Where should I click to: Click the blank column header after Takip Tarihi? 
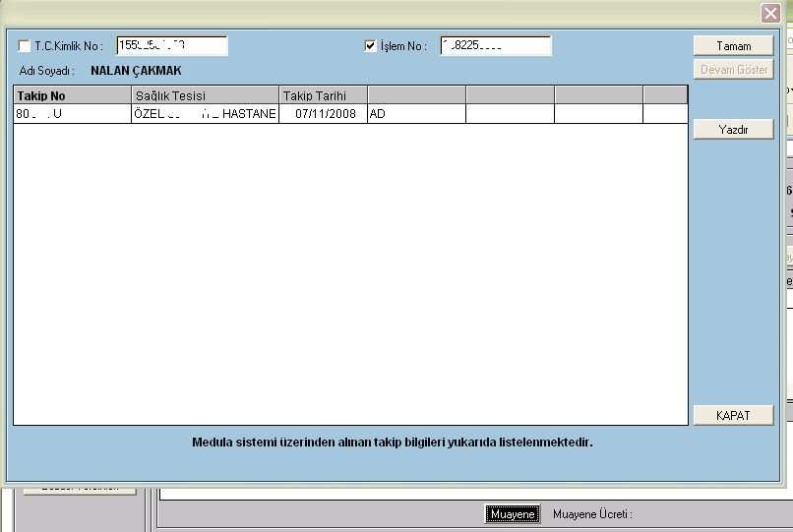(415, 95)
